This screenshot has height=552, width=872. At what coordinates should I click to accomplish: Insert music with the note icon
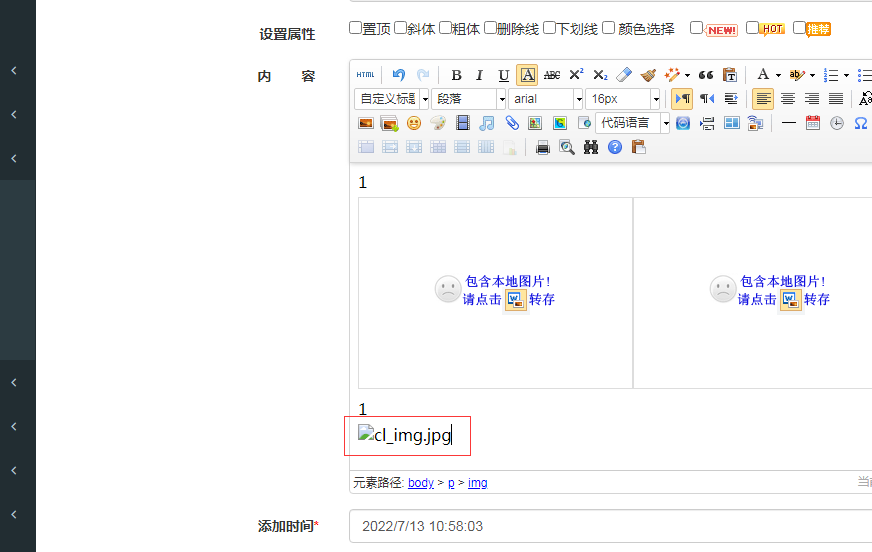[x=487, y=123]
